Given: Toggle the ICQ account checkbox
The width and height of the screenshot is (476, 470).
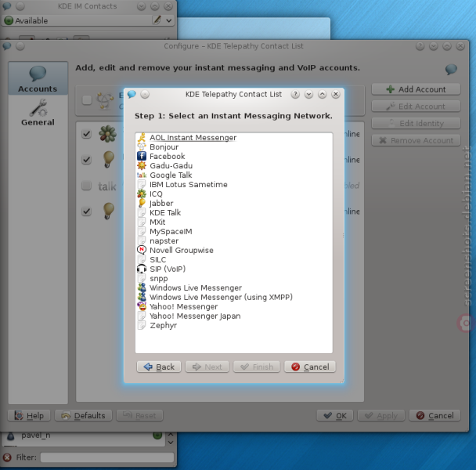Looking at the screenshot, I should pos(87,134).
